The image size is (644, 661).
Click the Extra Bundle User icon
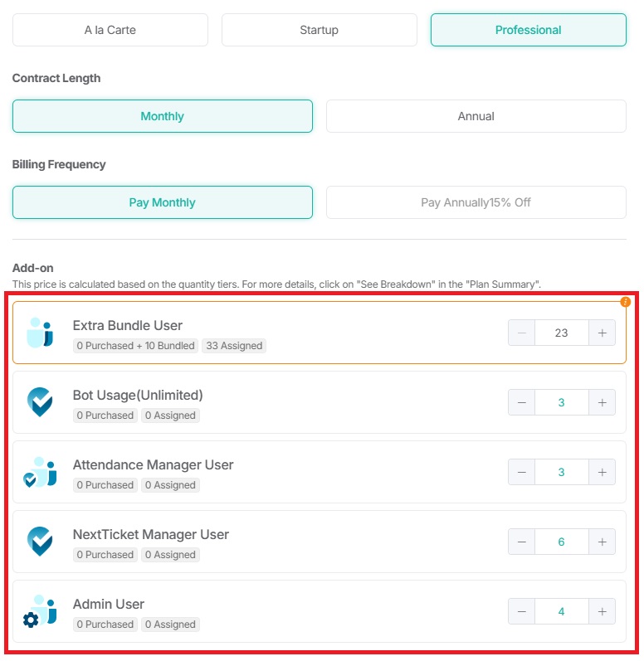click(x=40, y=333)
